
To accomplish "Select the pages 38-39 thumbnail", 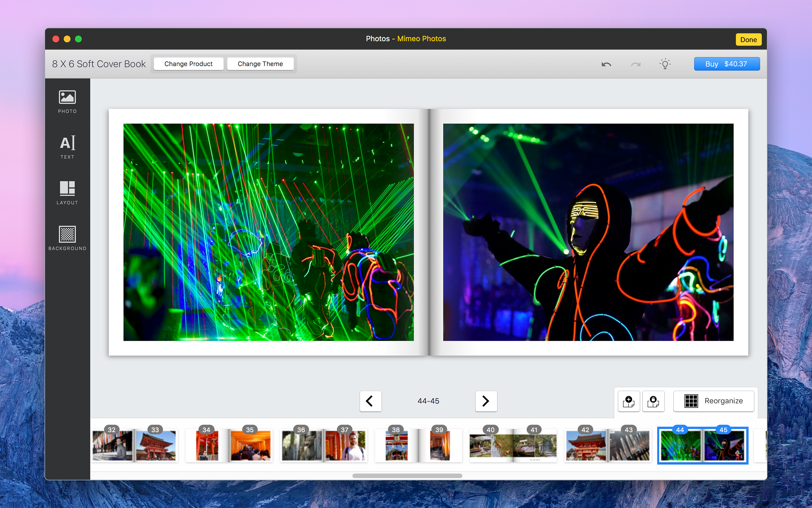I will 418,446.
